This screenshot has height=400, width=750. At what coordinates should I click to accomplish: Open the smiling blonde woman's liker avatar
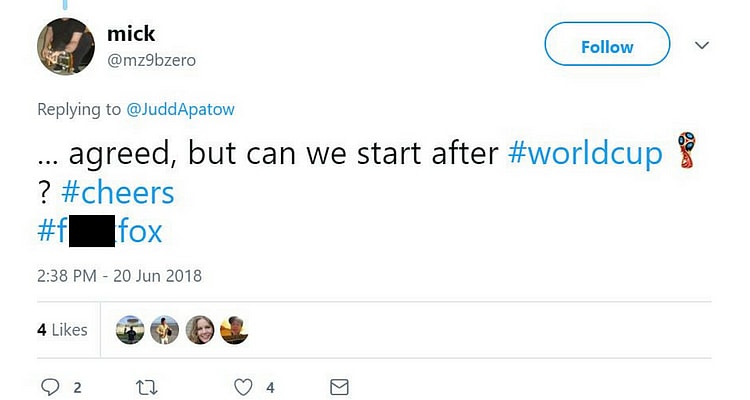pyautogui.click(x=200, y=330)
